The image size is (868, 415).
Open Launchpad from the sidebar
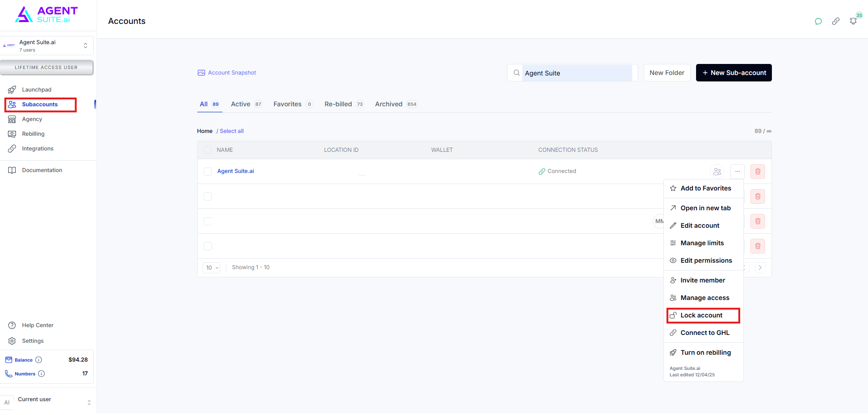pos(37,90)
